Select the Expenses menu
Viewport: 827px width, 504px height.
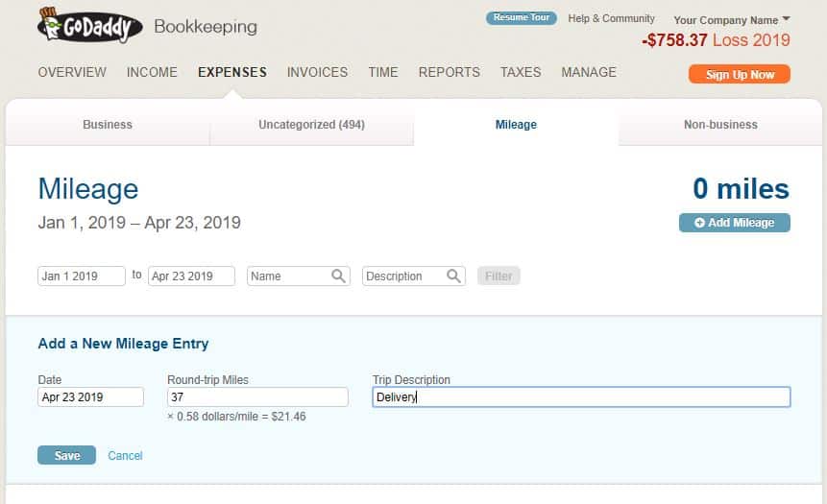pyautogui.click(x=232, y=72)
